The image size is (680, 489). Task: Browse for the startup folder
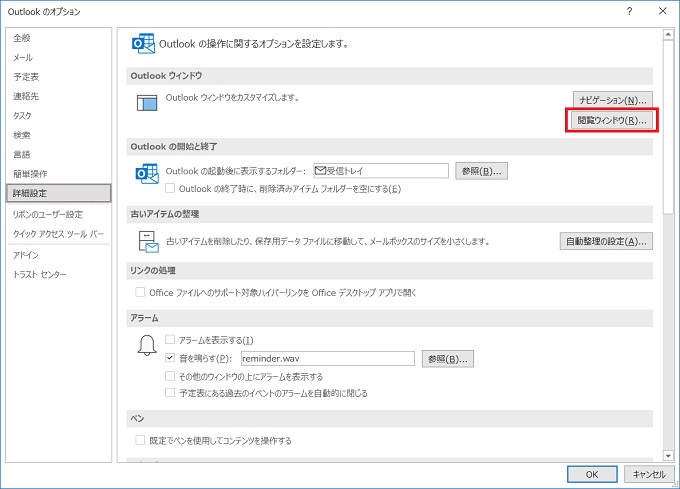[x=481, y=171]
